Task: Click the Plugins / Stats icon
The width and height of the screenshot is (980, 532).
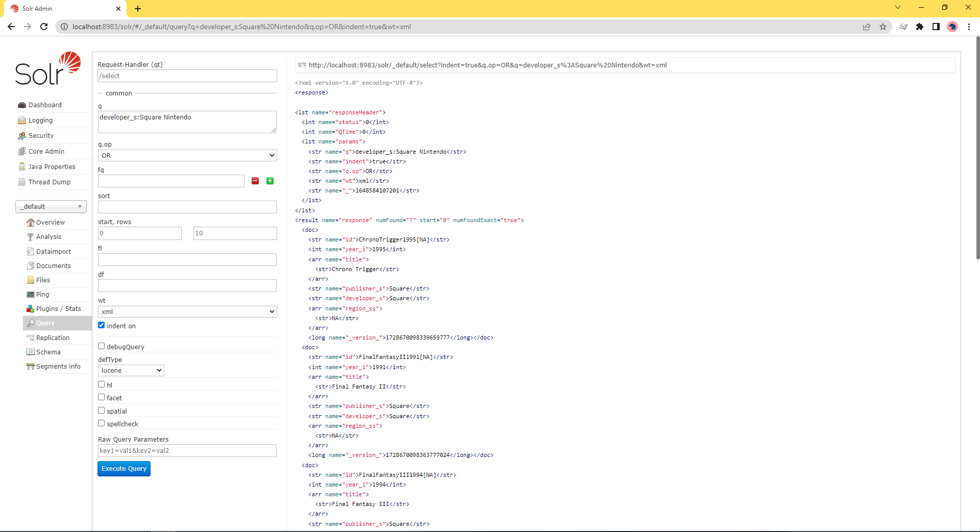Action: [31, 309]
